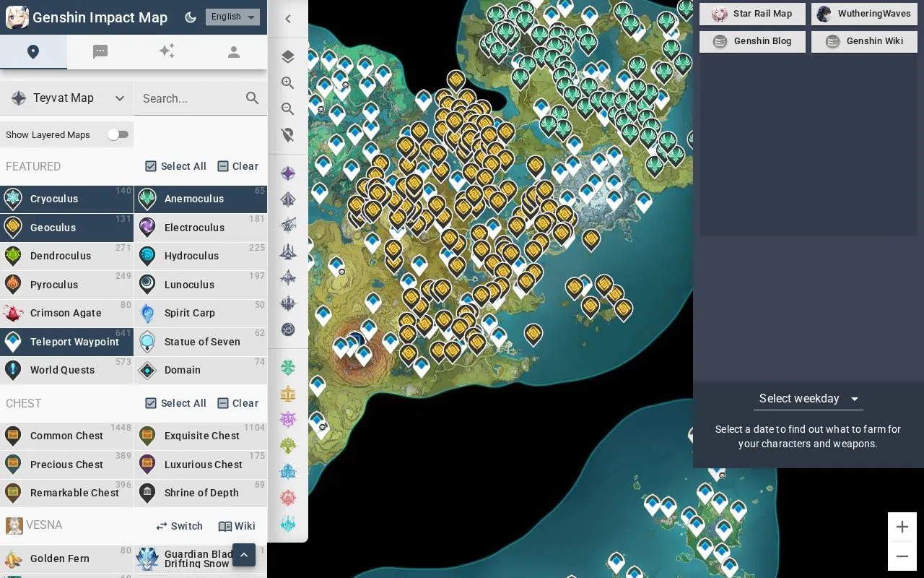Collapse the sidebar with left chevron
This screenshot has height=578, width=924.
pyautogui.click(x=288, y=19)
